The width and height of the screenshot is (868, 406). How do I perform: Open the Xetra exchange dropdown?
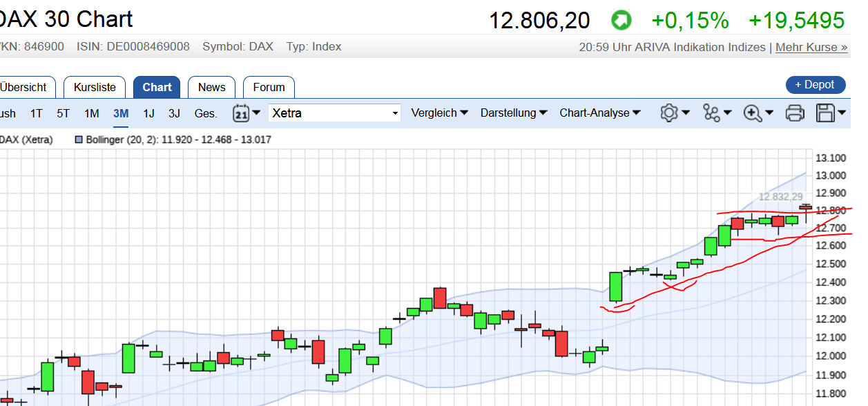pyautogui.click(x=334, y=113)
